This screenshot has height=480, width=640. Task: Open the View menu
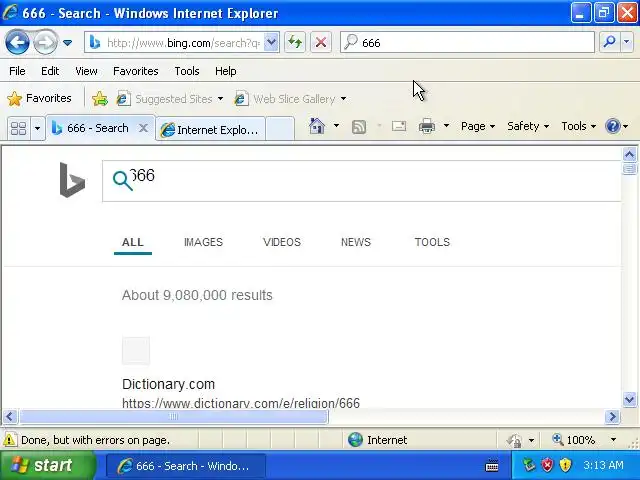click(86, 71)
